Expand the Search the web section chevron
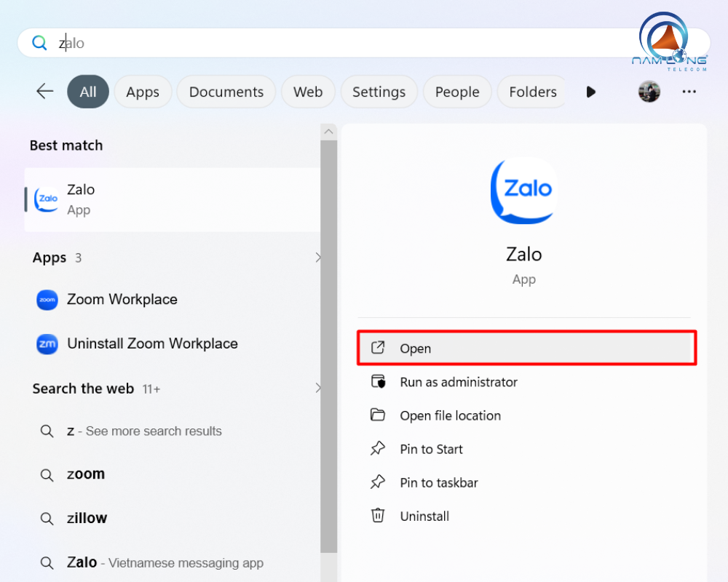Screen dimensions: 728x582 (x=317, y=388)
